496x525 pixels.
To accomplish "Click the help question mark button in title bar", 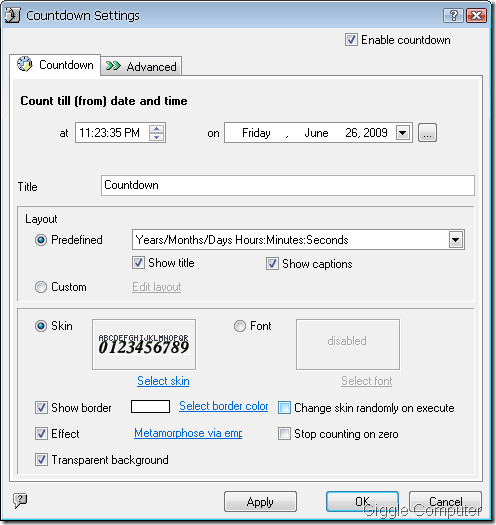I will 453,15.
